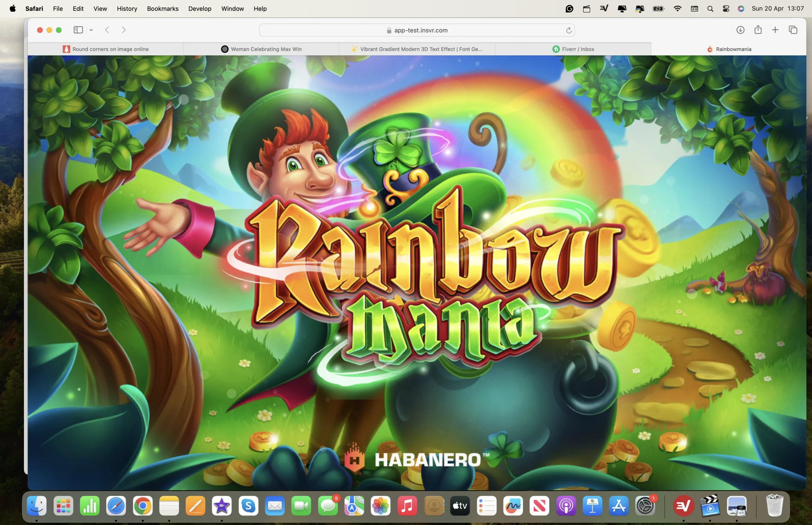Show the tab overview
Screen dimensions: 812x525
click(x=793, y=30)
